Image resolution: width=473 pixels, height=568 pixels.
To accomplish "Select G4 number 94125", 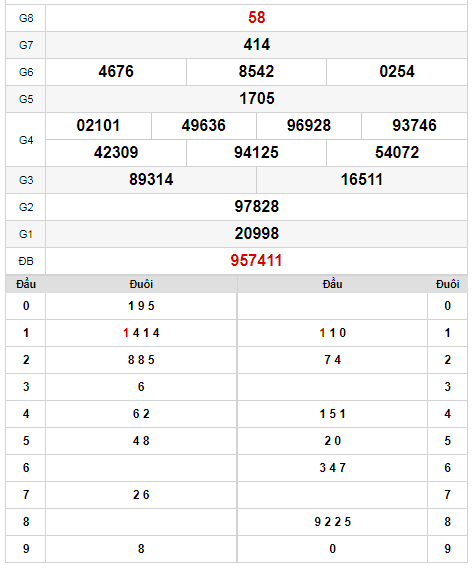I will 256,153.
